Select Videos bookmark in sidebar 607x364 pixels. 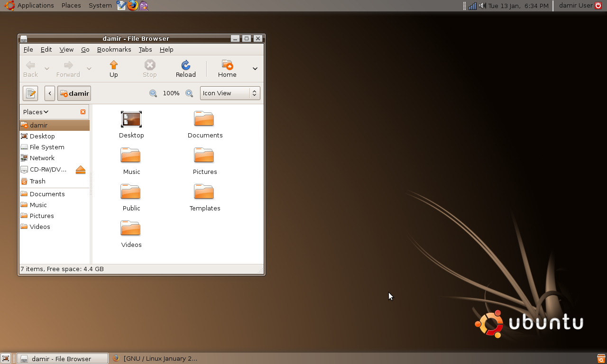(x=55, y=227)
